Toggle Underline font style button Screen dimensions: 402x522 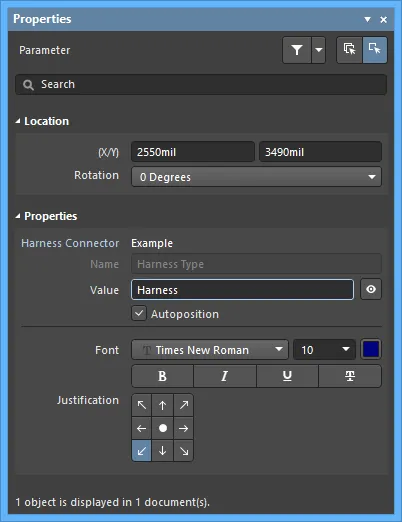click(287, 376)
